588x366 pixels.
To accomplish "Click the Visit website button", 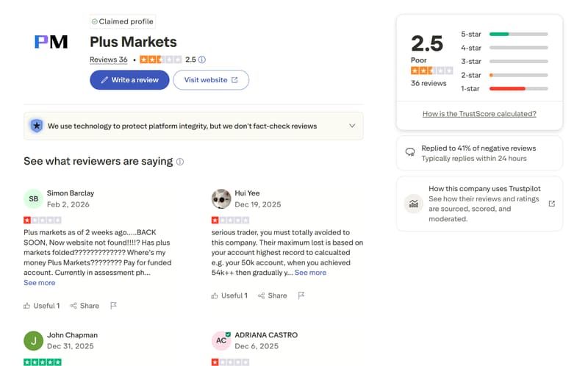I will click(211, 80).
